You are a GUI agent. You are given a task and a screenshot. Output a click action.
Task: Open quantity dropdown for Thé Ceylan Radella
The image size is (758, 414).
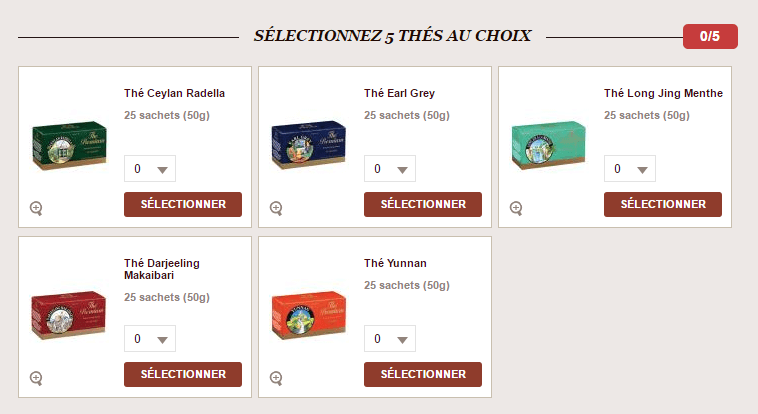click(x=150, y=169)
